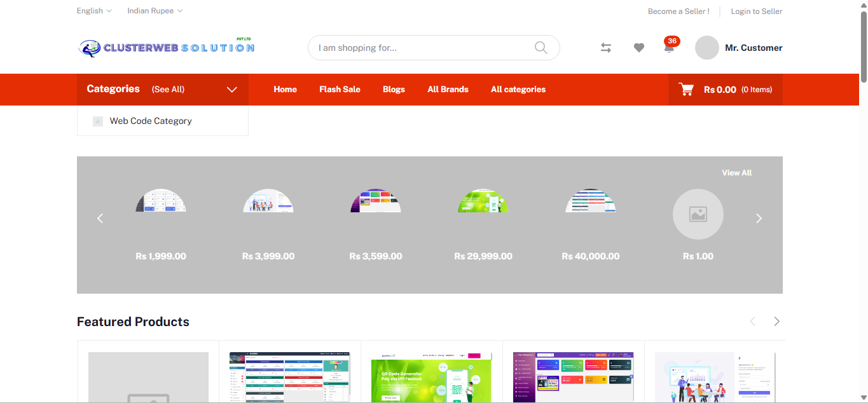This screenshot has height=403, width=868.
Task: Click the search magnifier icon
Action: 541,48
